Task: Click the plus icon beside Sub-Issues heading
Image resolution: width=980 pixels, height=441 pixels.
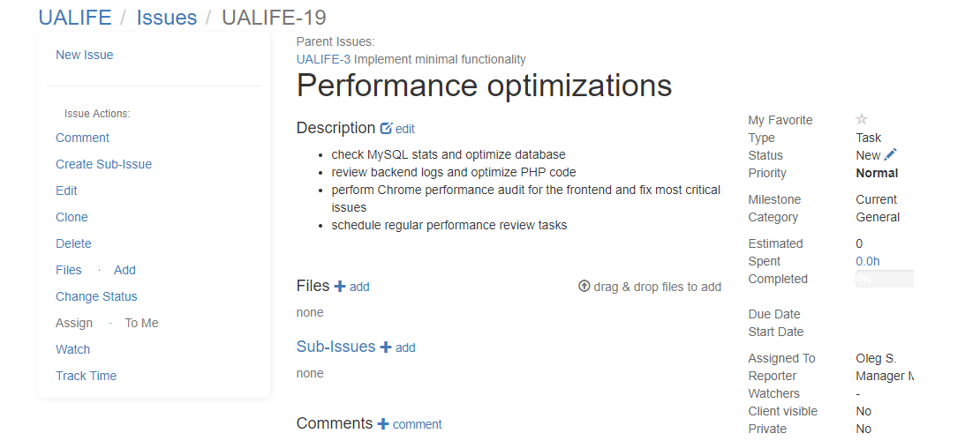Action: 386,347
